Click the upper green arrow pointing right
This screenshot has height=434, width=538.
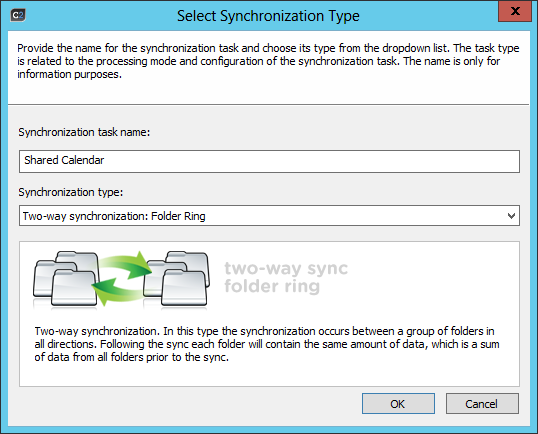click(127, 266)
